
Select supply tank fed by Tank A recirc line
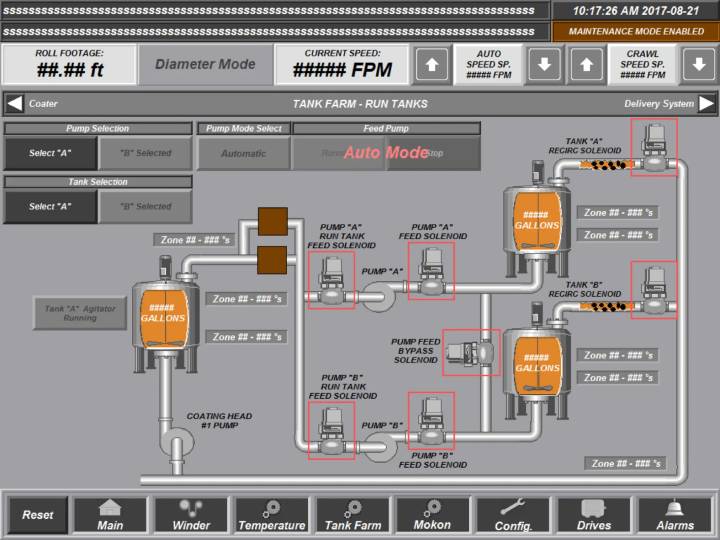(x=537, y=219)
